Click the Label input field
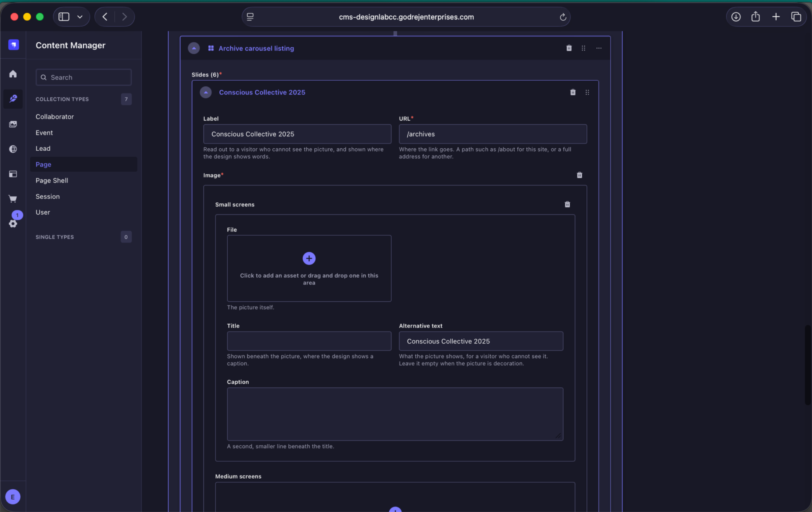Screen dimensions: 812x512 tap(297, 134)
